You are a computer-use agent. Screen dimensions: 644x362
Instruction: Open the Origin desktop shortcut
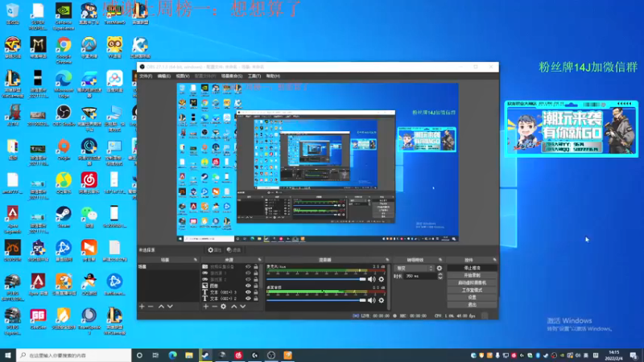tap(64, 150)
